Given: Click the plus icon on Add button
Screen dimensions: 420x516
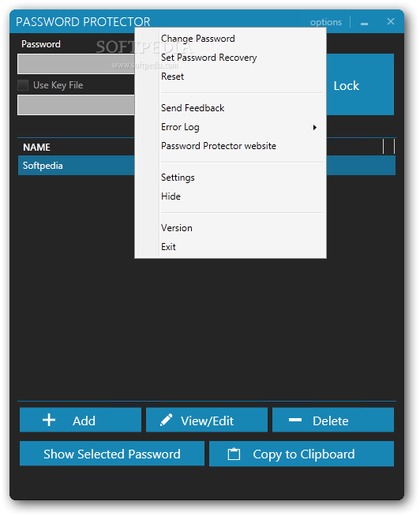Looking at the screenshot, I should click(49, 421).
